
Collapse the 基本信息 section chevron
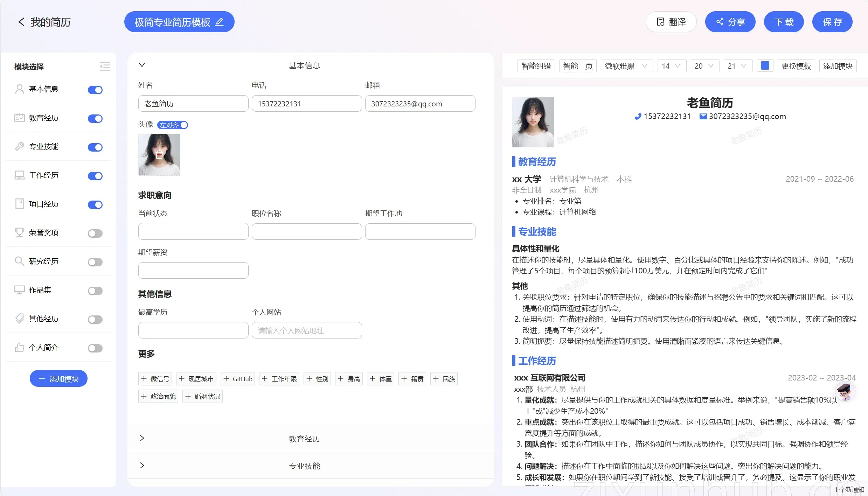click(142, 65)
